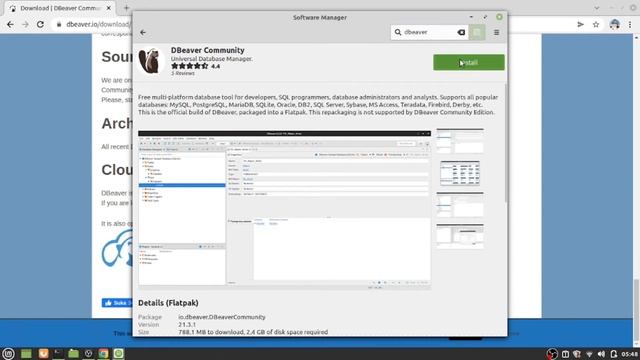Click the rectangular tray icon beside the shield
The height and width of the screenshot is (360, 640).
(x=565, y=354)
